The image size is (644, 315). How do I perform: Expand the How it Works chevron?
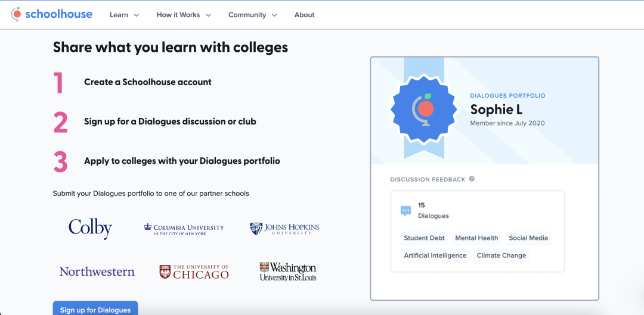click(208, 15)
